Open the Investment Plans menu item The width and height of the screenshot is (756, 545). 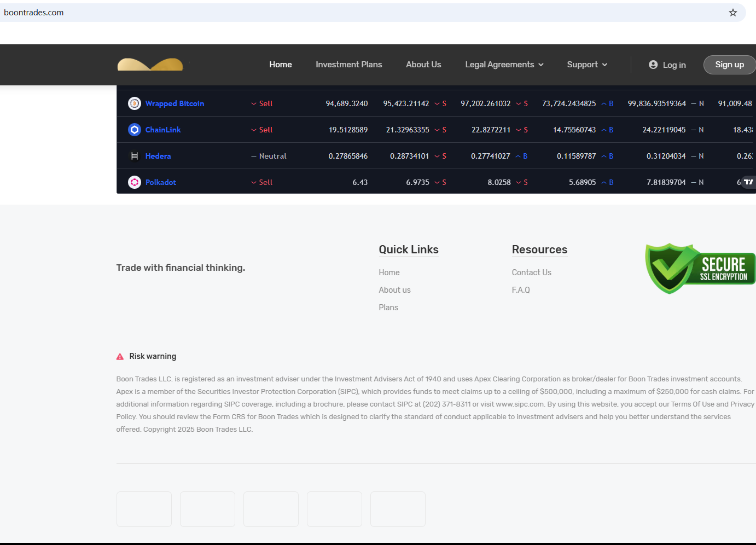tap(348, 65)
